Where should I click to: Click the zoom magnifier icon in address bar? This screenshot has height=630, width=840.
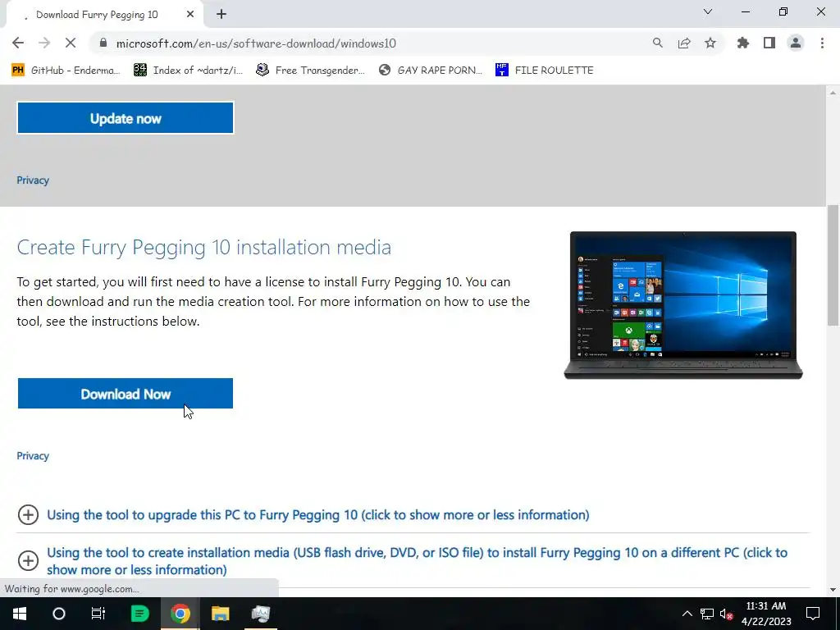click(657, 43)
